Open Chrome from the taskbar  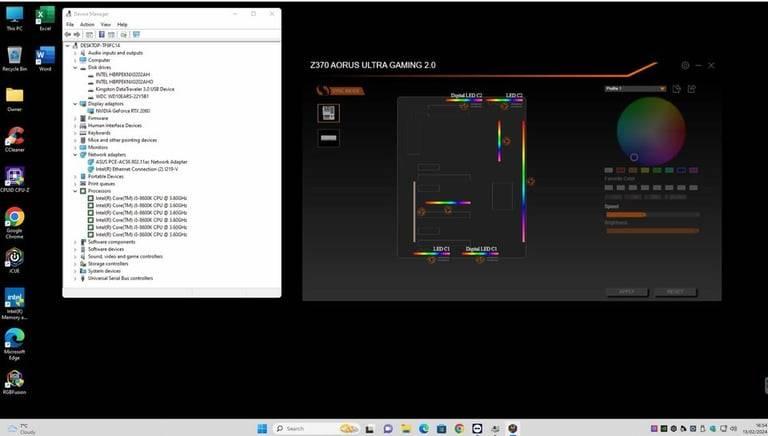click(x=459, y=429)
